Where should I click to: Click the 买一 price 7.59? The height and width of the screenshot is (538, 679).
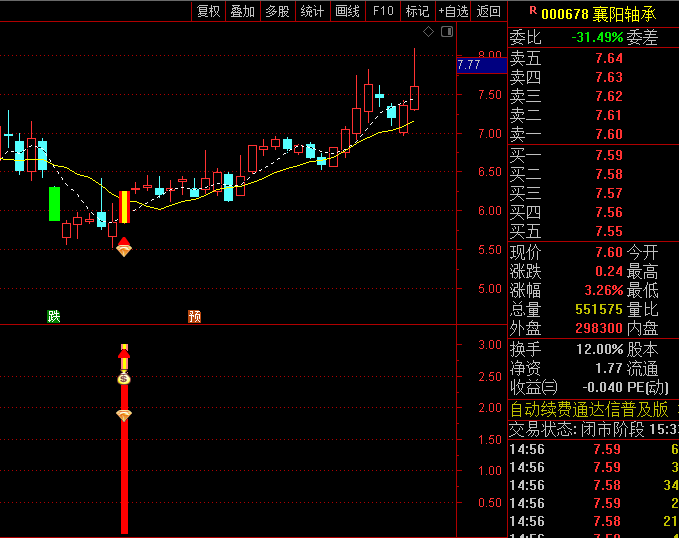point(609,155)
